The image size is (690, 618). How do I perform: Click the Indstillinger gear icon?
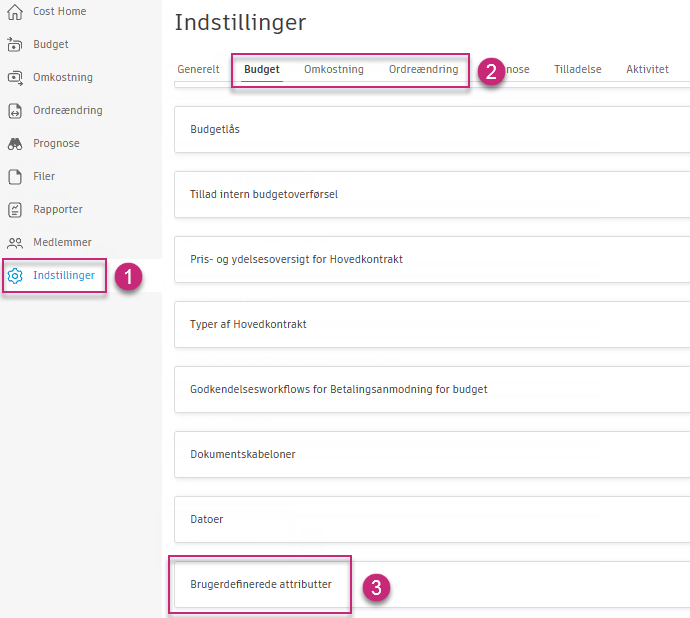(x=15, y=275)
